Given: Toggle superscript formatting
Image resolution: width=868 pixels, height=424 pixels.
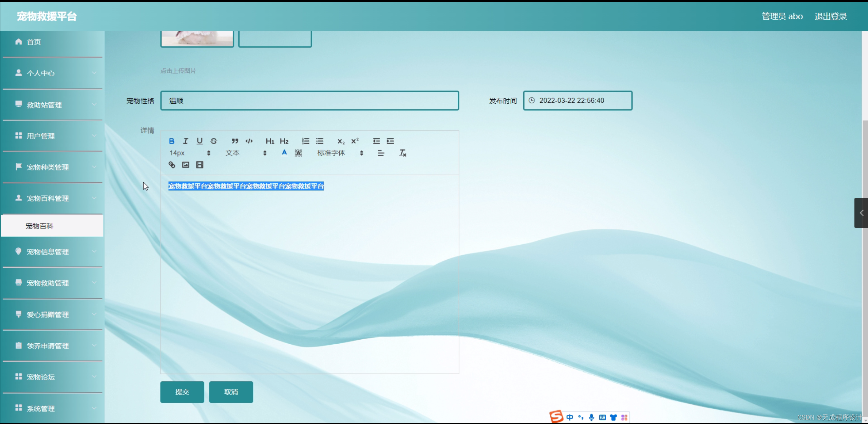Looking at the screenshot, I should (355, 141).
